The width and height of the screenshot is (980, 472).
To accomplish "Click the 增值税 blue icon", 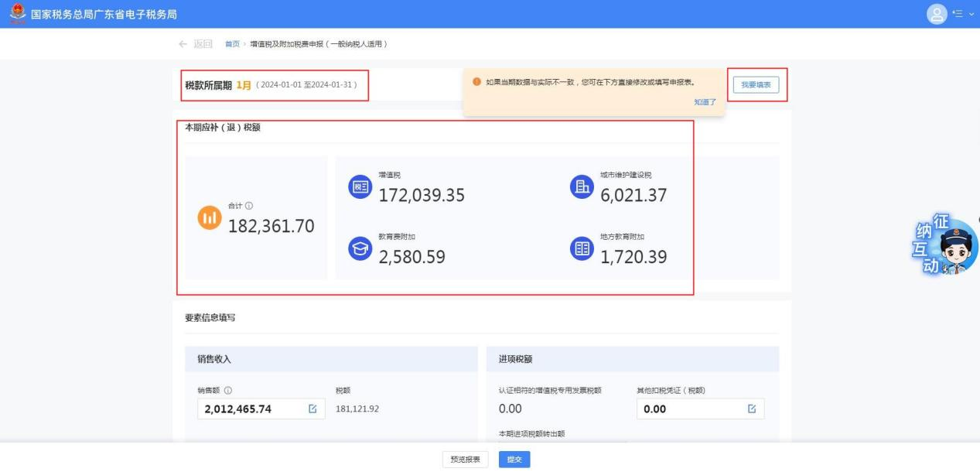I will click(360, 187).
